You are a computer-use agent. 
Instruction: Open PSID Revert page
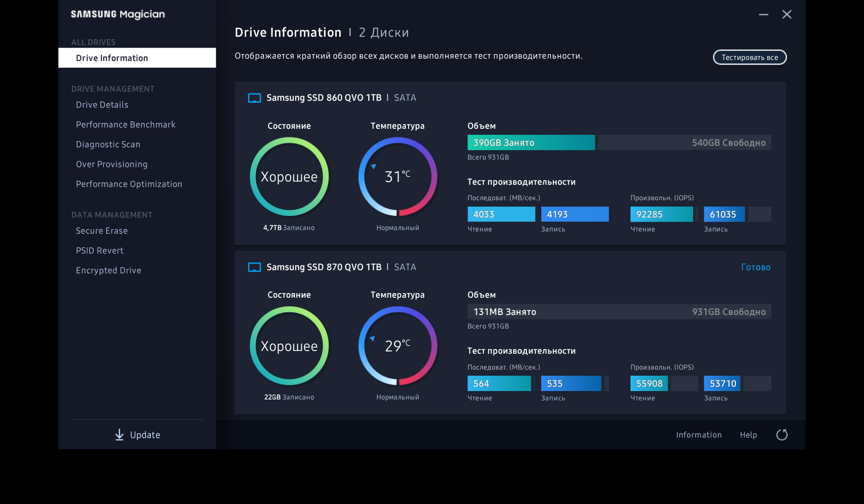pyautogui.click(x=99, y=251)
